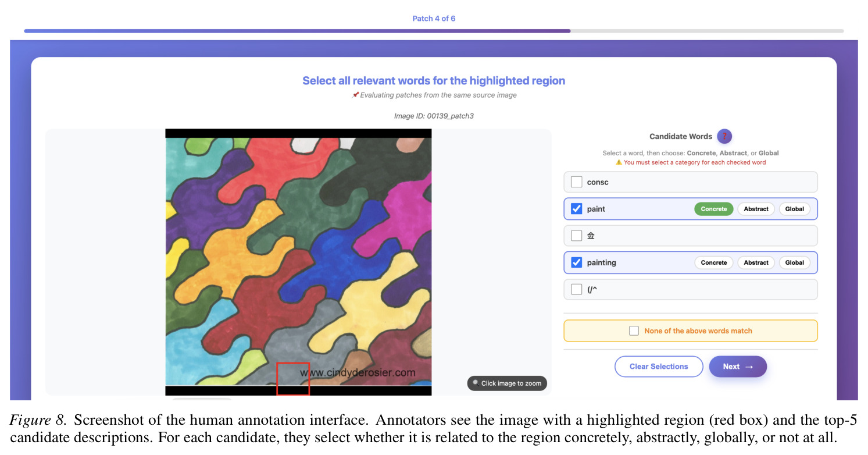
Task: Check 'None of the above words match'
Action: point(634,330)
